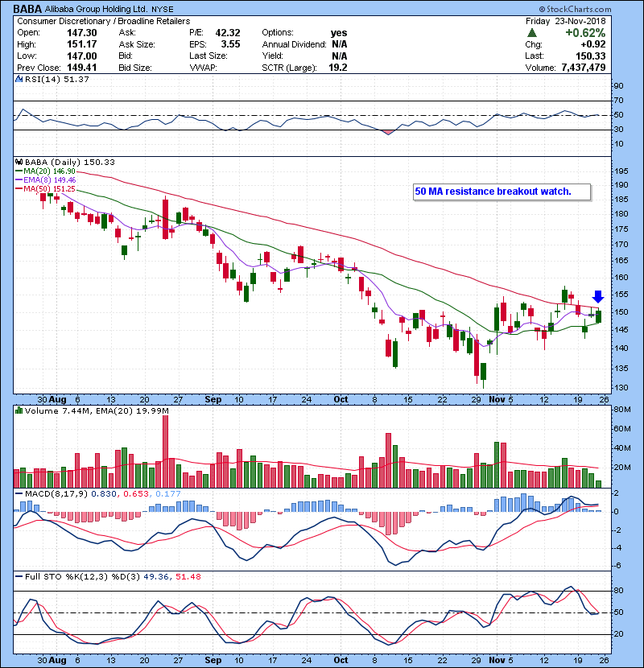Viewport: 644px width, 668px height.
Task: Click the green up-triangle change indicator
Action: tap(531, 33)
